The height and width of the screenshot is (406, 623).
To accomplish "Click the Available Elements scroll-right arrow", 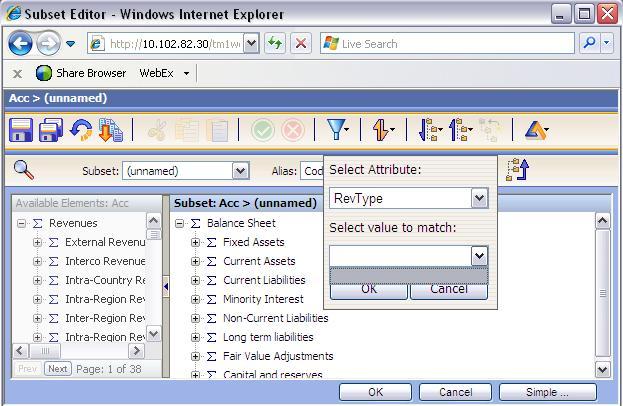I will tap(136, 350).
